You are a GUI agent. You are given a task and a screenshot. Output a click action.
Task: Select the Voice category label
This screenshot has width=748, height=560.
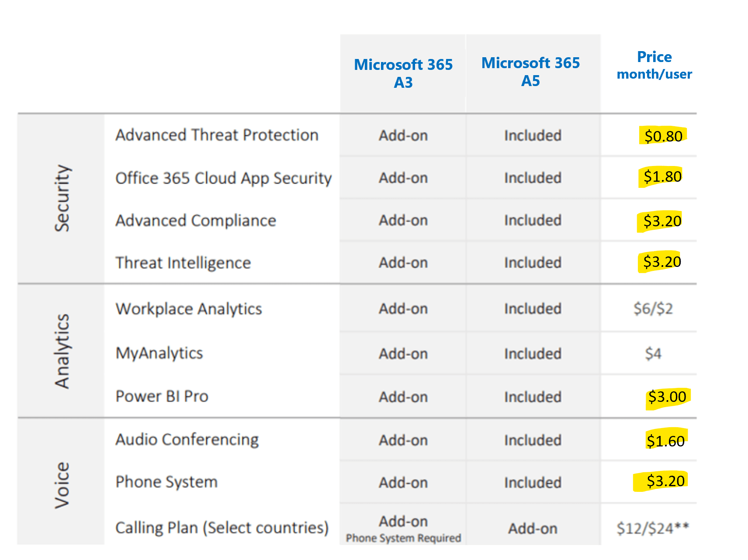[x=62, y=485]
